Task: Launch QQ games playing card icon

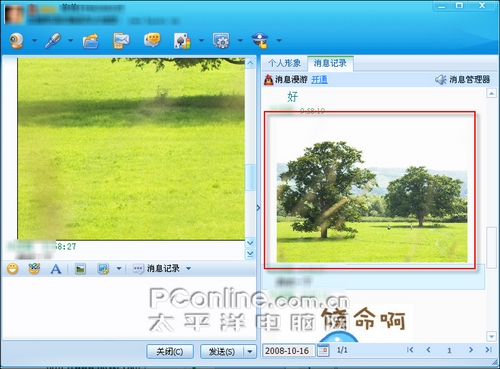Action: pos(182,41)
